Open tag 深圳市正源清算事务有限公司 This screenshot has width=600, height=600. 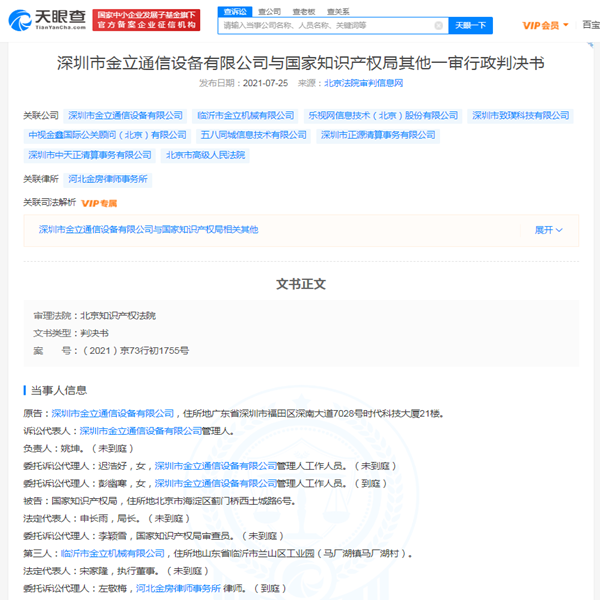pyautogui.click(x=378, y=135)
